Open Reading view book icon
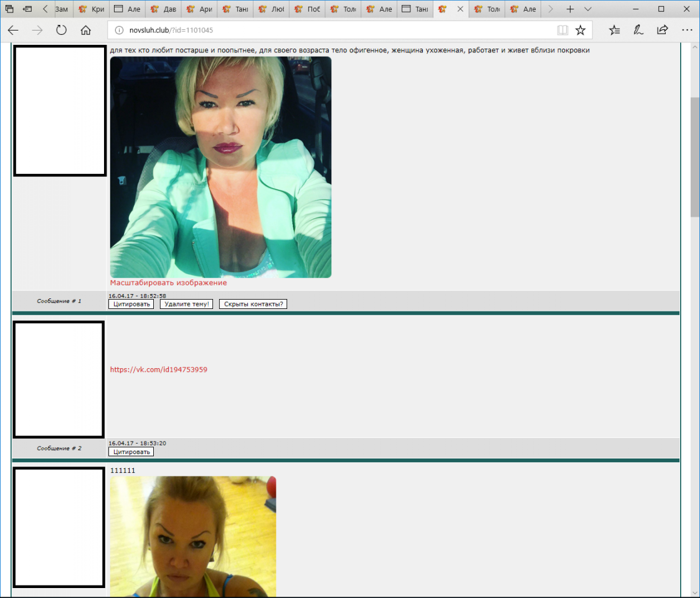 click(x=562, y=30)
